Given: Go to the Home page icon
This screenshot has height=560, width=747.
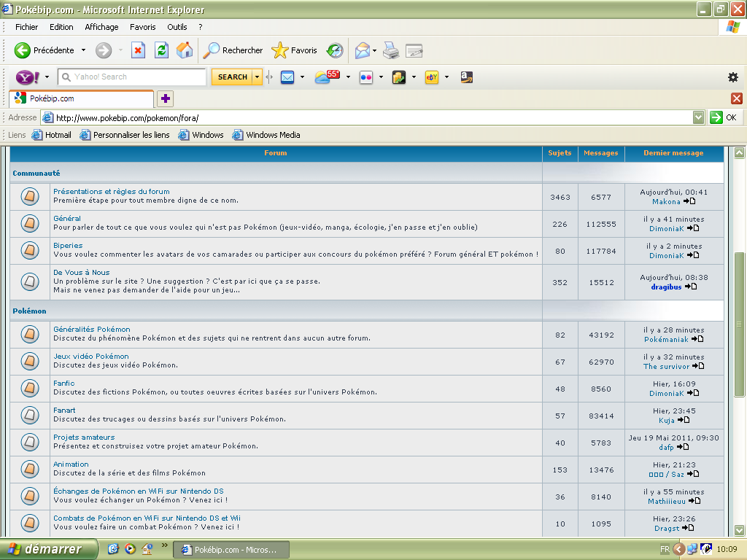Looking at the screenshot, I should 185,50.
